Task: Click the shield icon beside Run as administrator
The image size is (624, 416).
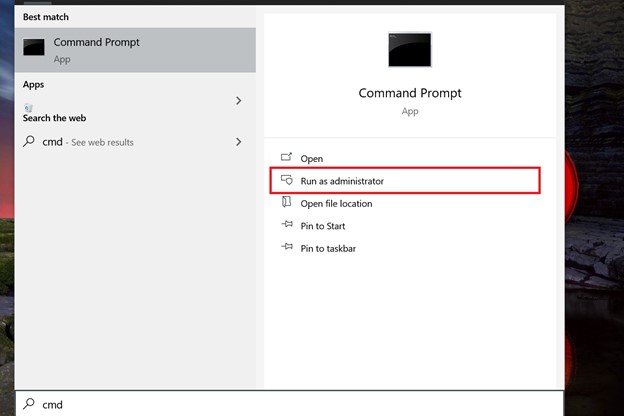Action: 287,180
